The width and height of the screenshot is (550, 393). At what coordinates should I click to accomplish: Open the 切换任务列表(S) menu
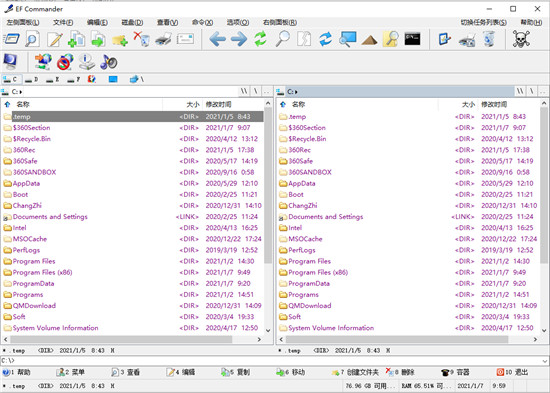tap(484, 22)
